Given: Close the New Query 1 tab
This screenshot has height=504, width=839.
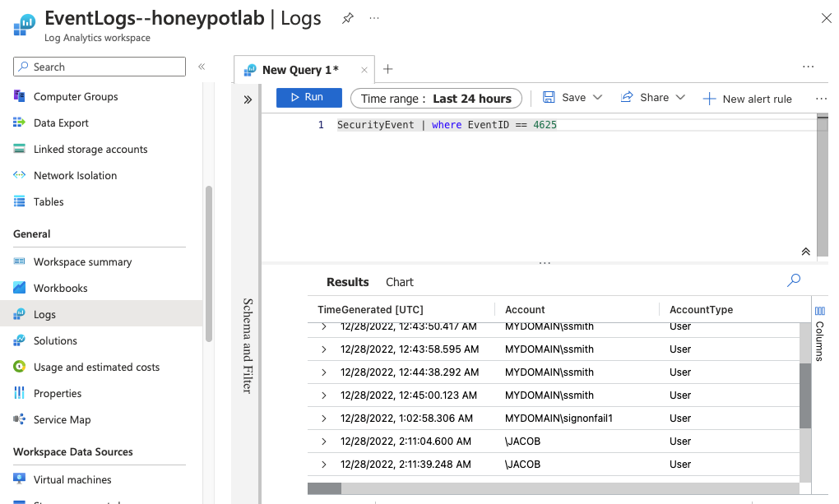Looking at the screenshot, I should coord(364,70).
